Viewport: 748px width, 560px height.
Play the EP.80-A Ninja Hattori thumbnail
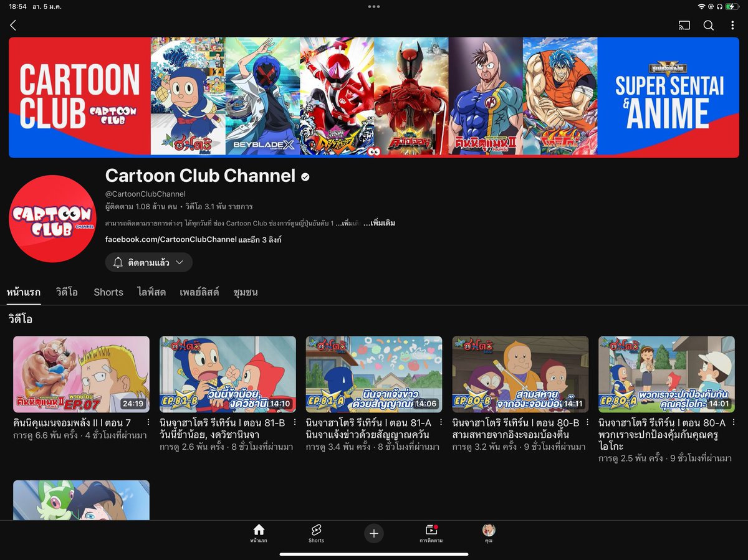667,374
